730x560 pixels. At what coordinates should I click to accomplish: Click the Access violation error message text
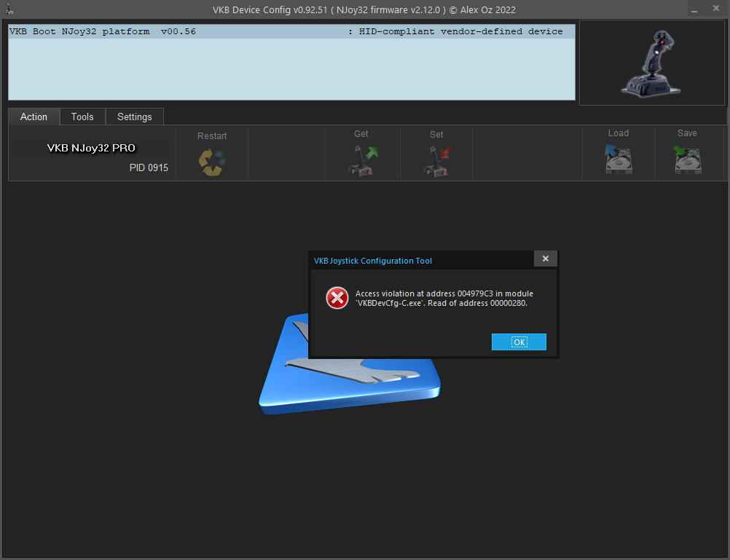444,299
